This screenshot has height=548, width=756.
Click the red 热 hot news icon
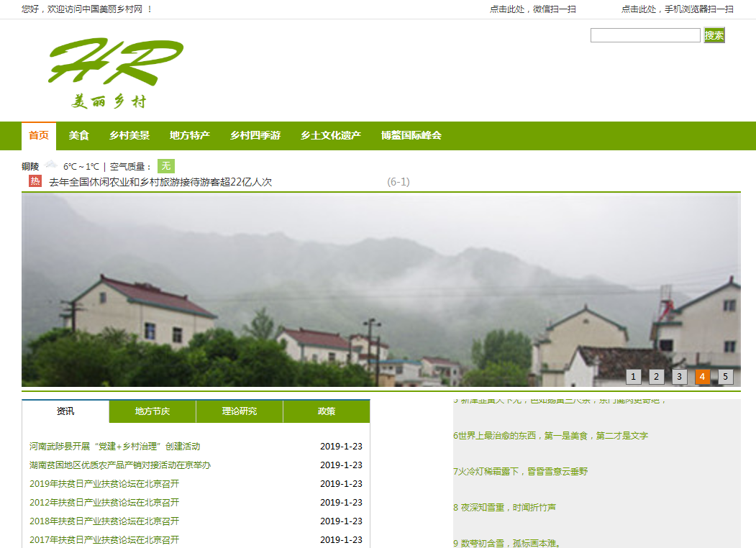pos(35,181)
